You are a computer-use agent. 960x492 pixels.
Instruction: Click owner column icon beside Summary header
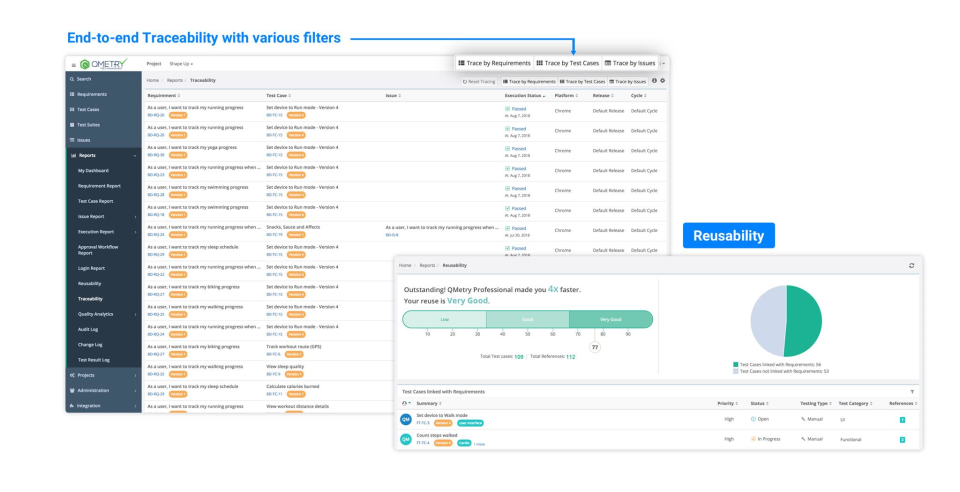[x=405, y=403]
